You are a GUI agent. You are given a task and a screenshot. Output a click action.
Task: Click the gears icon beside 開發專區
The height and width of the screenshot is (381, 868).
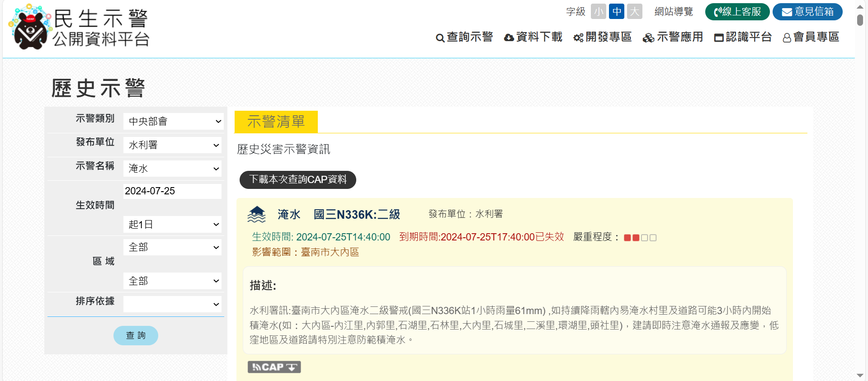(578, 38)
